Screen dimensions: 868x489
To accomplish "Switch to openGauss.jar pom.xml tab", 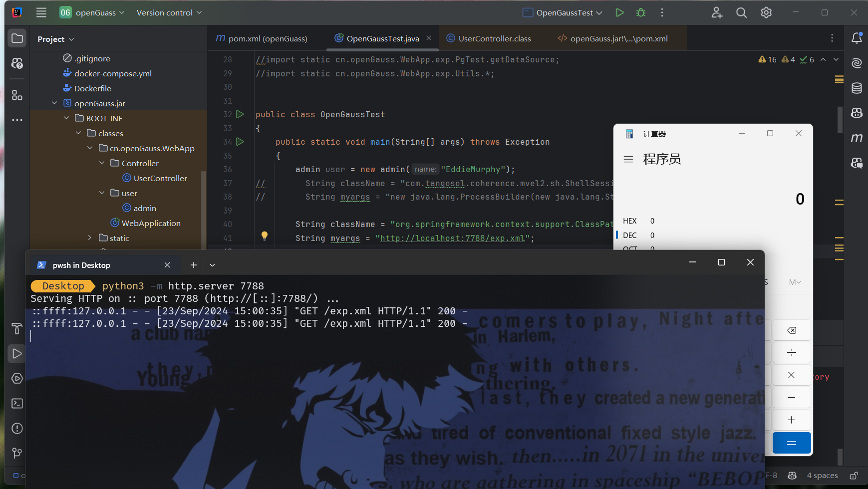I will (612, 38).
